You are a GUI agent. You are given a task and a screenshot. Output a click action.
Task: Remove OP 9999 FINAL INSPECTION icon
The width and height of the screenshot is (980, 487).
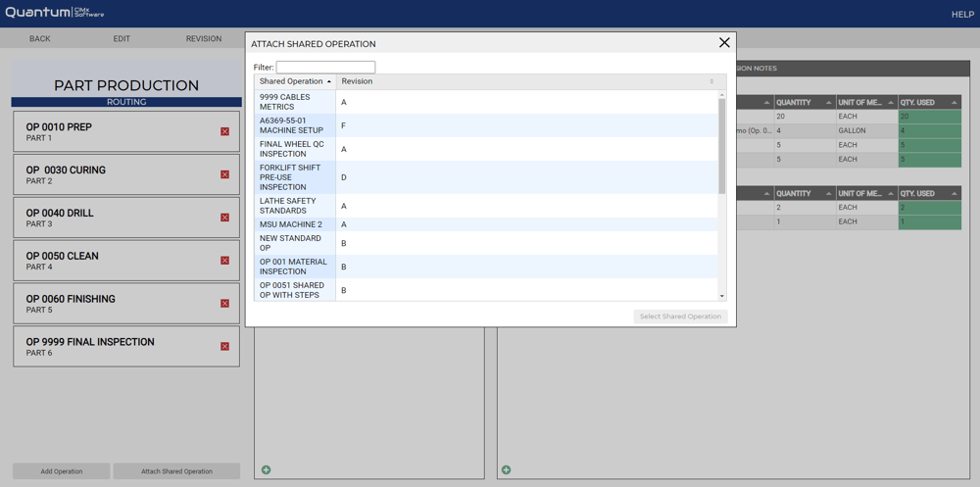224,347
